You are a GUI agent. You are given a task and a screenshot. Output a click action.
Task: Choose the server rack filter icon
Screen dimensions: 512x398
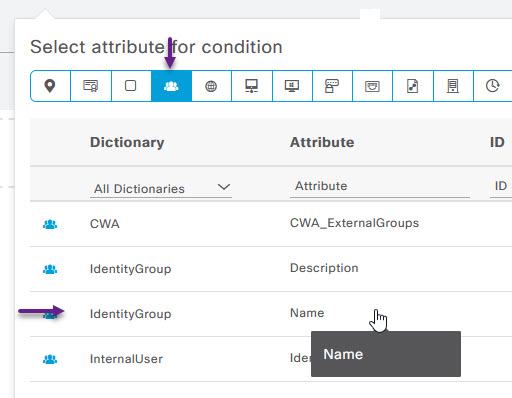click(x=453, y=86)
